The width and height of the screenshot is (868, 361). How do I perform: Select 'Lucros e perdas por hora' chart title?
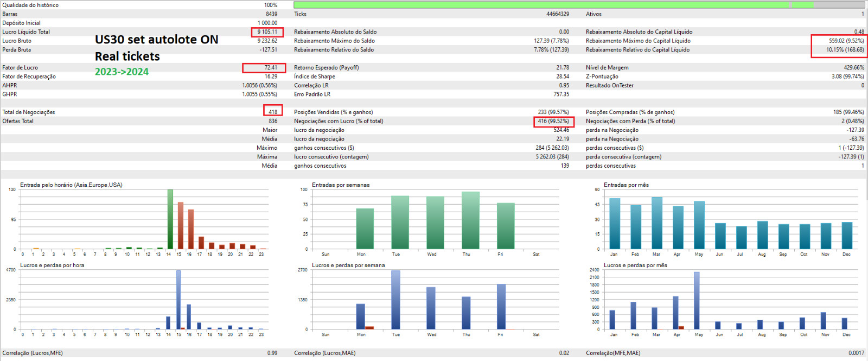click(52, 265)
